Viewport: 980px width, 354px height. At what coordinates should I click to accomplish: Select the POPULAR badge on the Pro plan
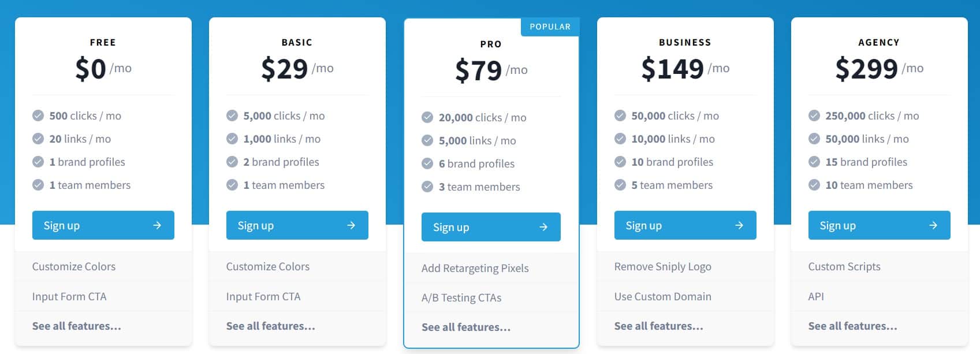tap(550, 27)
